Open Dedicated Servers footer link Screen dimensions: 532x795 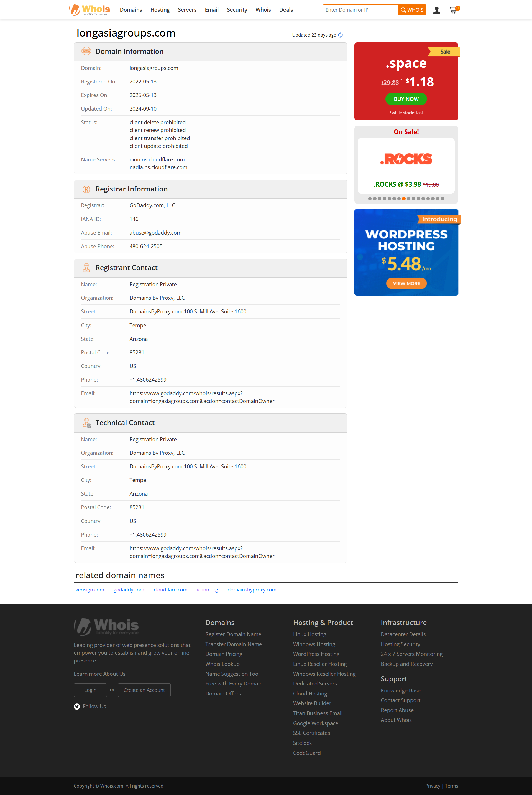(315, 684)
